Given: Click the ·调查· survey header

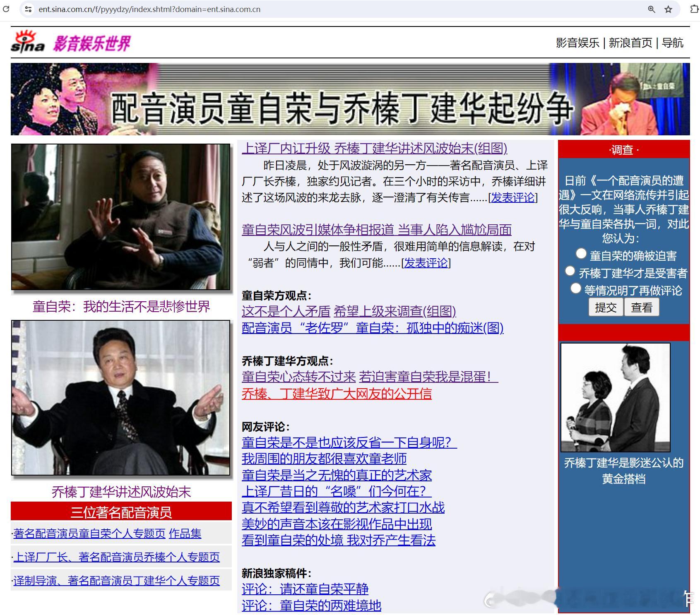Looking at the screenshot, I should click(624, 149).
